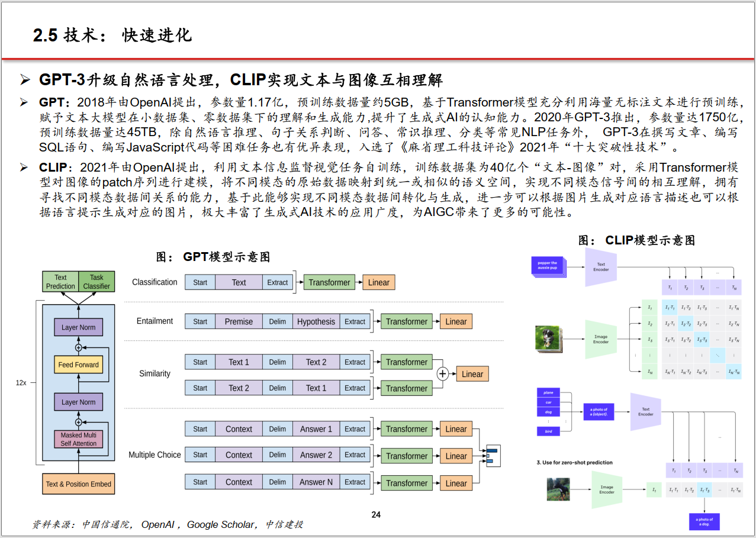Viewport: 756px width, 538px height.
Task: Select the 'bird' label box
Action: pos(548,431)
